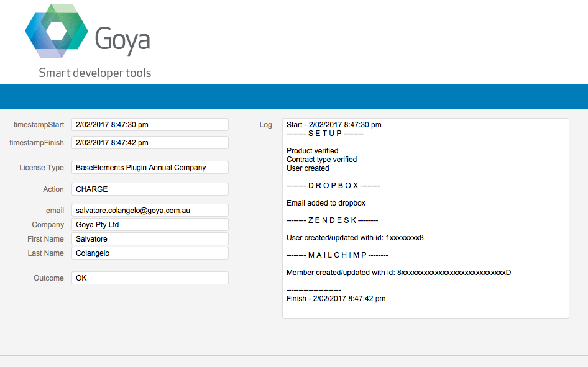Click log line 'Email added to dropbox'
The width and height of the screenshot is (588, 367).
point(326,203)
